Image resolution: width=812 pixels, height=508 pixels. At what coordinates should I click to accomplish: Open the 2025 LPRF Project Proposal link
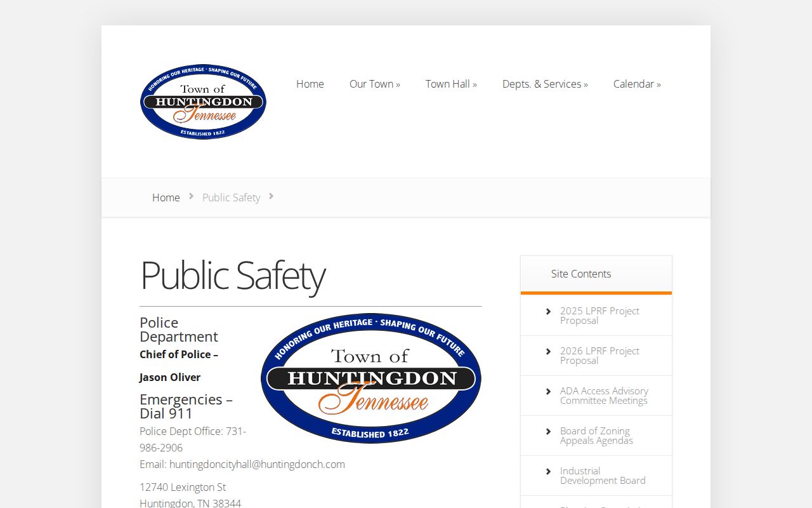(599, 316)
